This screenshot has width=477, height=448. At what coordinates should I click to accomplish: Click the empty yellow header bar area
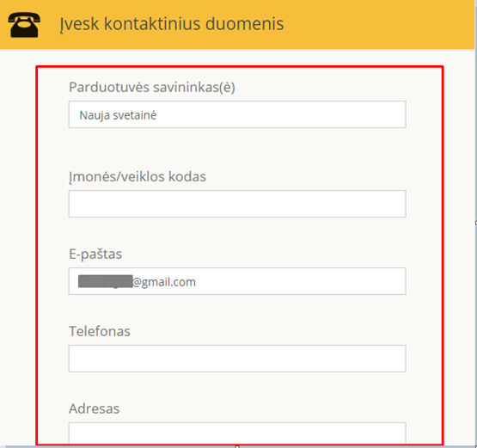(377, 24)
